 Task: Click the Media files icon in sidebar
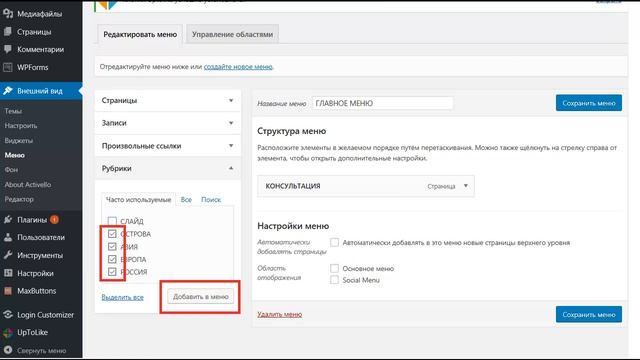(8, 13)
